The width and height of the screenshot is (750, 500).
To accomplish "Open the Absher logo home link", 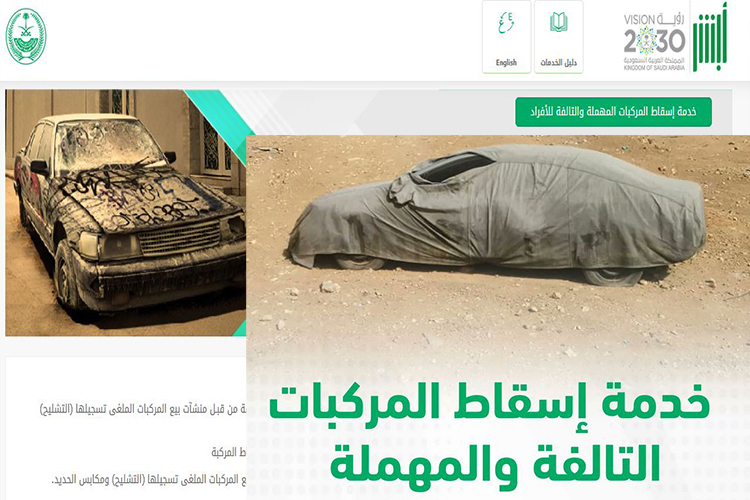I will tap(710, 38).
